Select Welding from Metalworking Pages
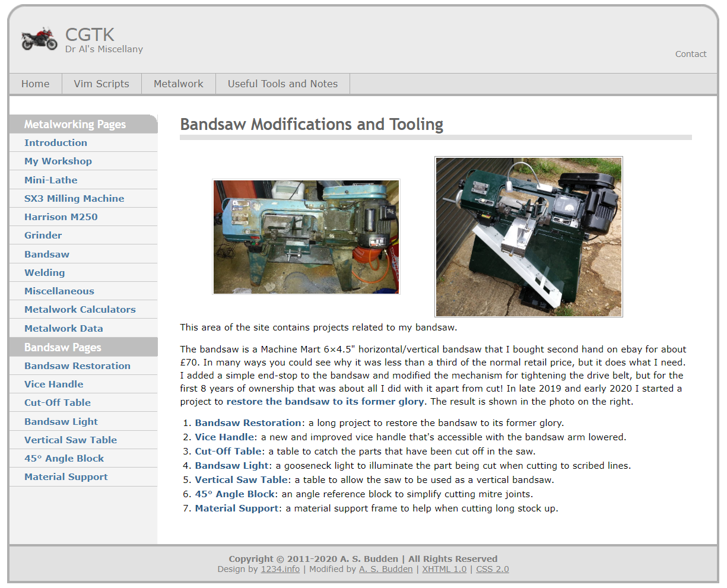The height and width of the screenshot is (588, 727). (45, 272)
